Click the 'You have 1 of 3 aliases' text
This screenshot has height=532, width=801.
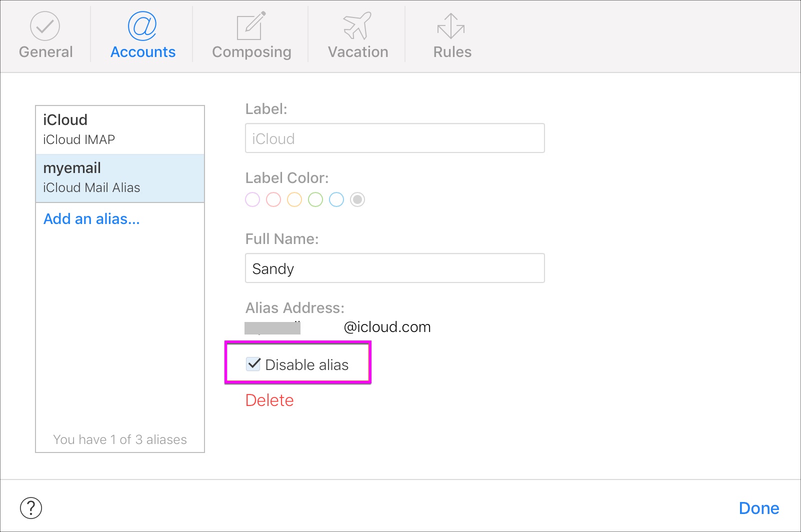[x=120, y=439]
